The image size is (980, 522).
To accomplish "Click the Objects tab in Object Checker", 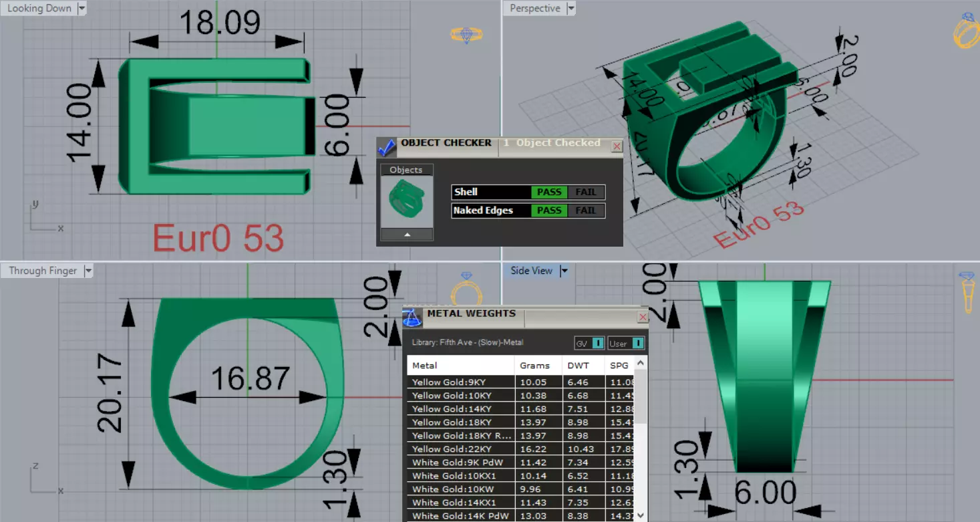I will coord(406,170).
